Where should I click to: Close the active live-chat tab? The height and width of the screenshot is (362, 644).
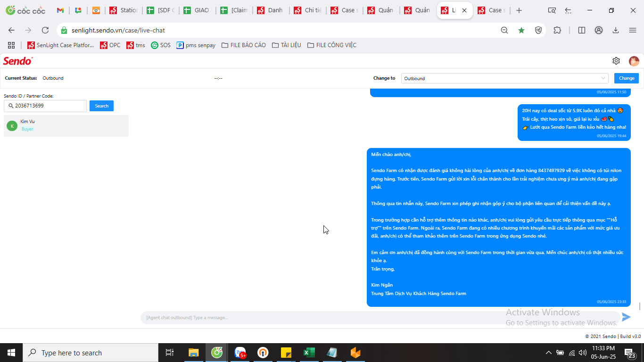pyautogui.click(x=464, y=10)
